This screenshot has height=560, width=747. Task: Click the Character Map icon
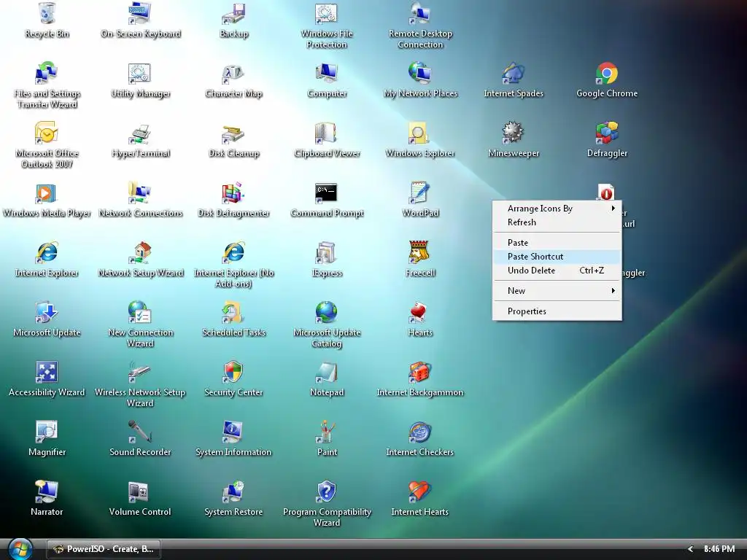(233, 73)
